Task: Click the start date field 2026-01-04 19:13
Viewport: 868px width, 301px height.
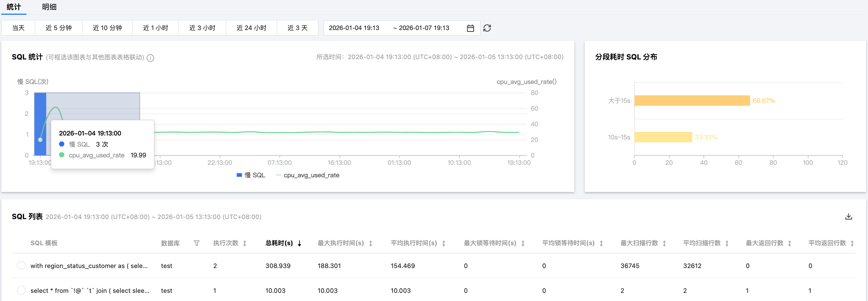Action: pos(354,28)
